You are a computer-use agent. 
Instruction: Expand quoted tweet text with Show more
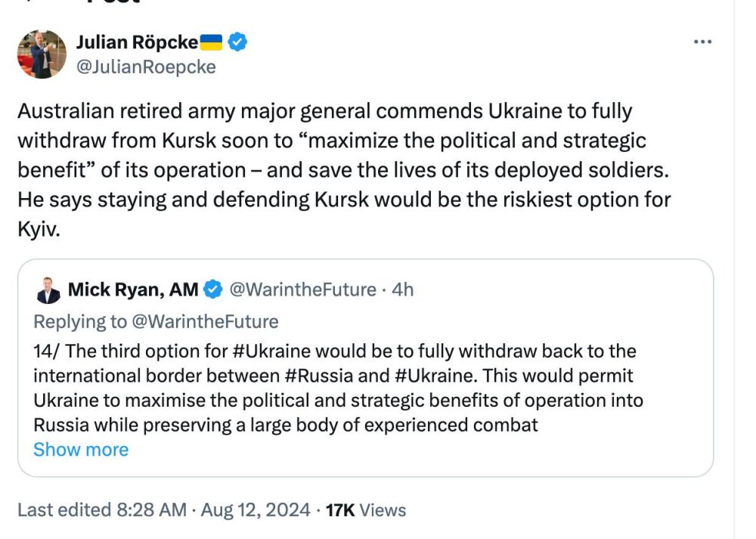coord(81,449)
